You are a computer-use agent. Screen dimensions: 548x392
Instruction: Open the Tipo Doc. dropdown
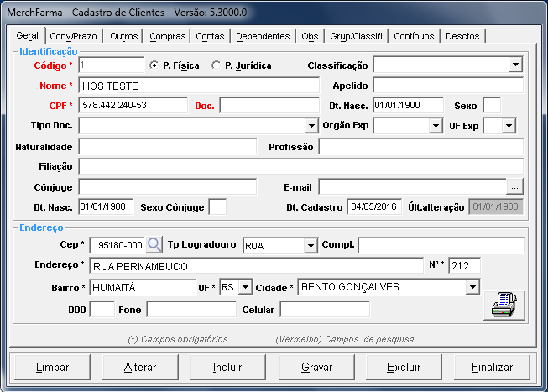pyautogui.click(x=311, y=126)
